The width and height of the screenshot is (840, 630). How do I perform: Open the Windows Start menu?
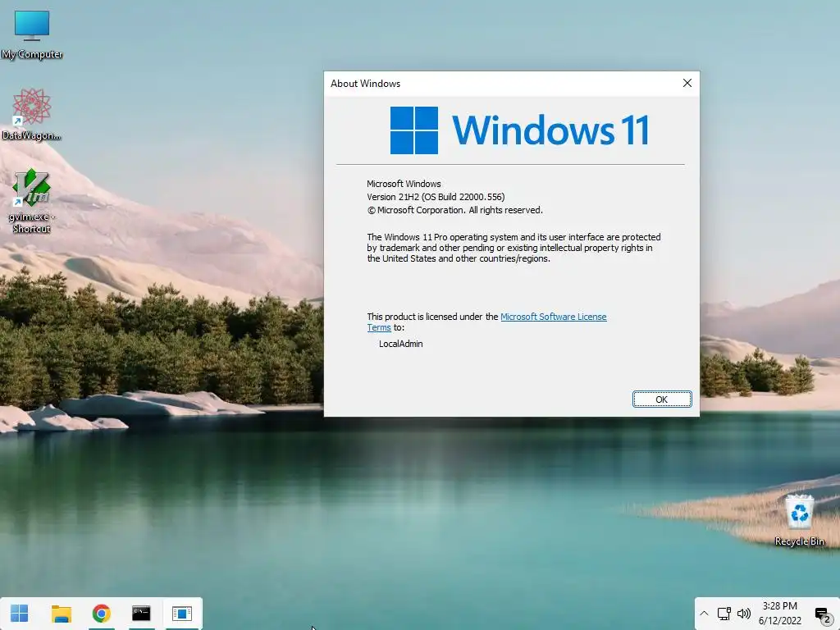point(20,614)
